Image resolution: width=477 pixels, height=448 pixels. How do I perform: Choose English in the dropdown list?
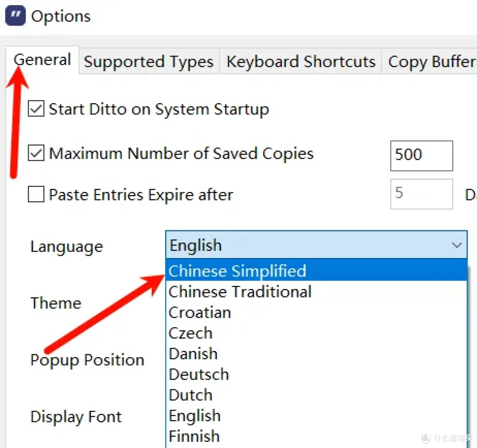(316, 415)
